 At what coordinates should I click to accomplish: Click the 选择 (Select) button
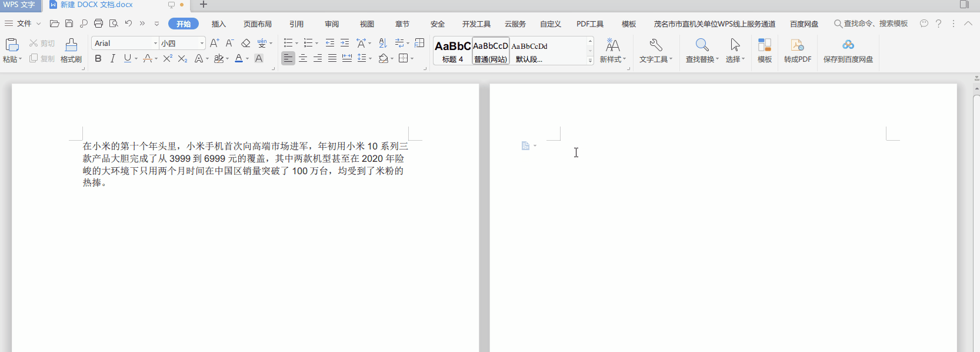point(735,51)
